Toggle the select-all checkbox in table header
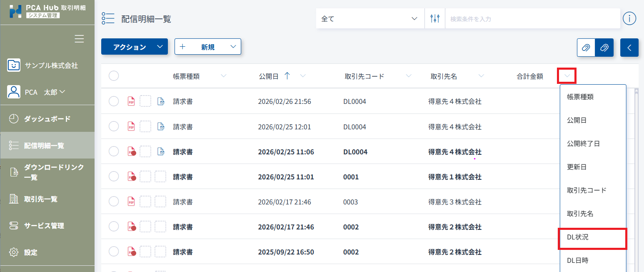This screenshot has height=272, width=644. coord(114,76)
